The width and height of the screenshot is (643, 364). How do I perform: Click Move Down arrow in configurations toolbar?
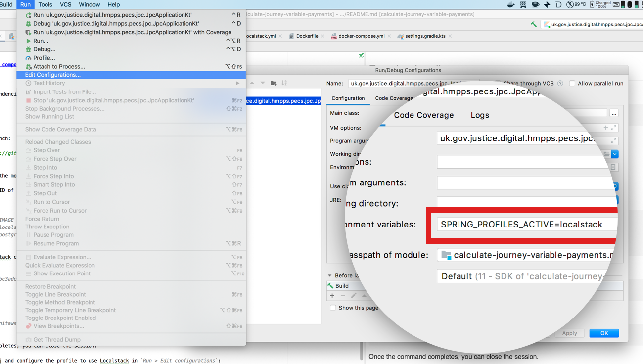click(263, 83)
